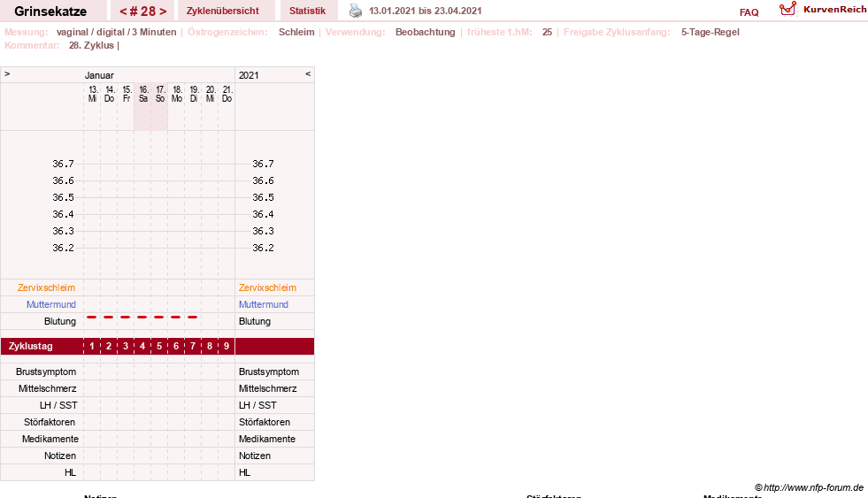Select the Muttermund row label on left
868x498 pixels.
51,304
